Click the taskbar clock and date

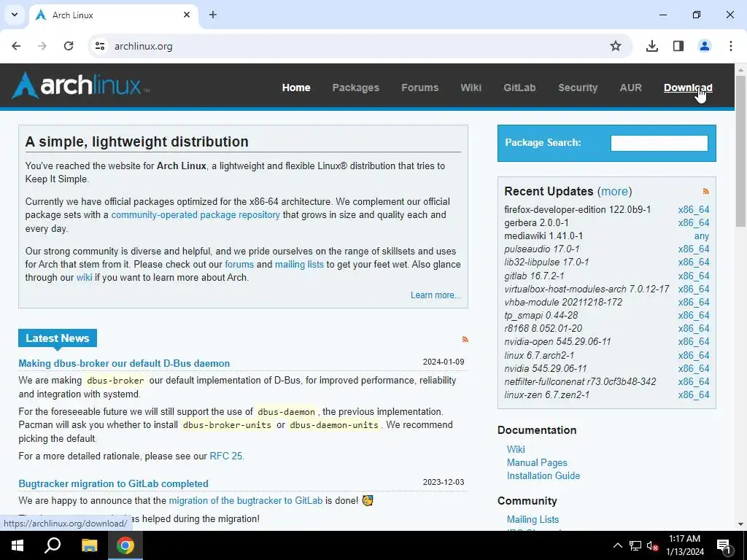point(684,545)
